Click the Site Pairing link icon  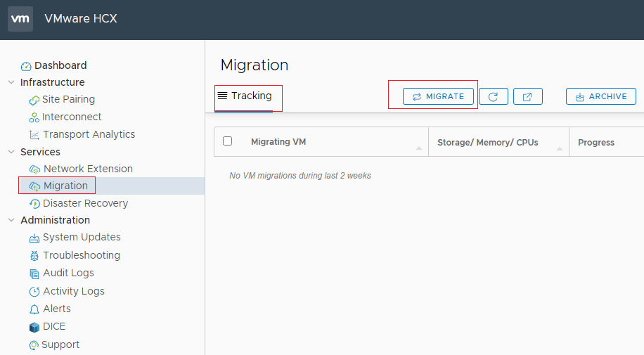34,100
